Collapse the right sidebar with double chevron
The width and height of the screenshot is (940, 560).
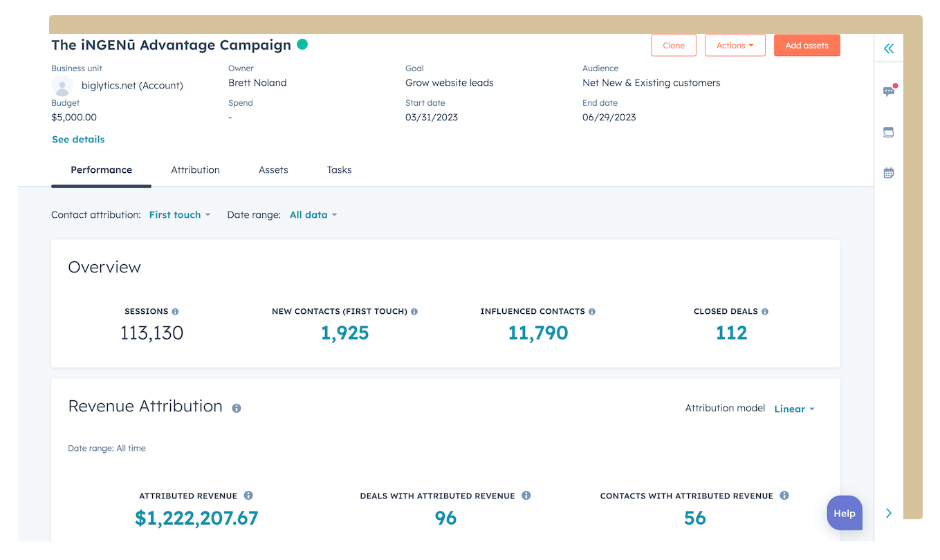point(889,48)
